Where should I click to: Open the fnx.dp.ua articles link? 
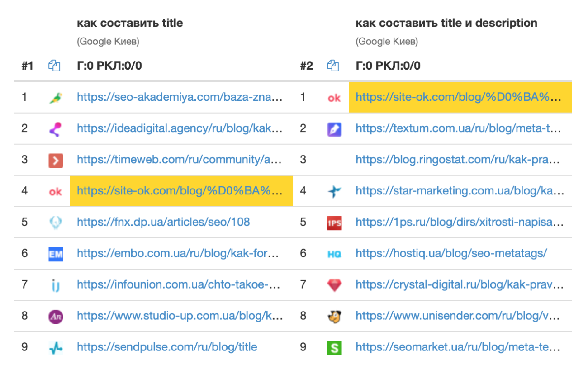(x=163, y=222)
